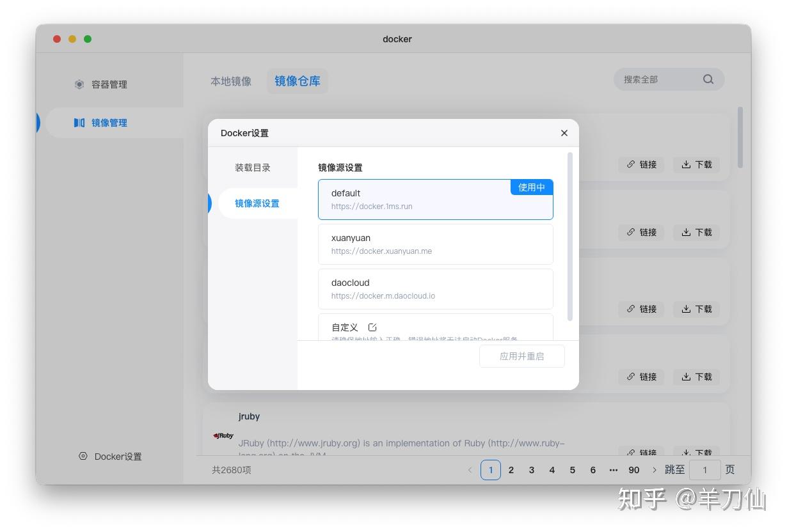Go to next page arrow
Viewport: 787px width, 532px height.
click(654, 470)
